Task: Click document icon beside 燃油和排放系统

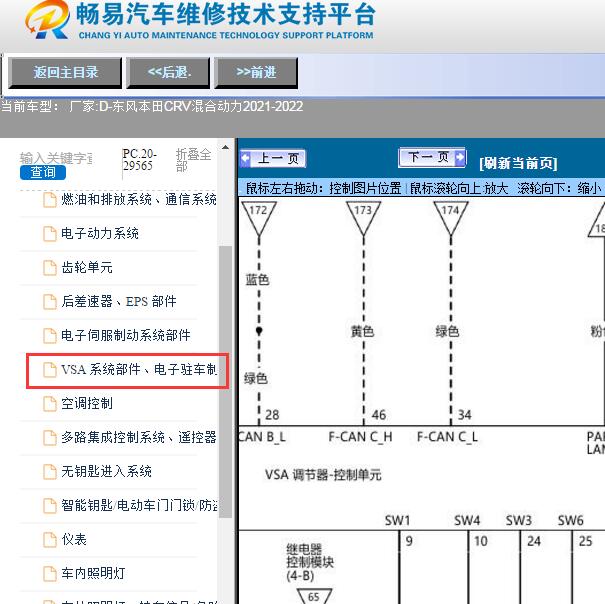Action: tap(49, 200)
